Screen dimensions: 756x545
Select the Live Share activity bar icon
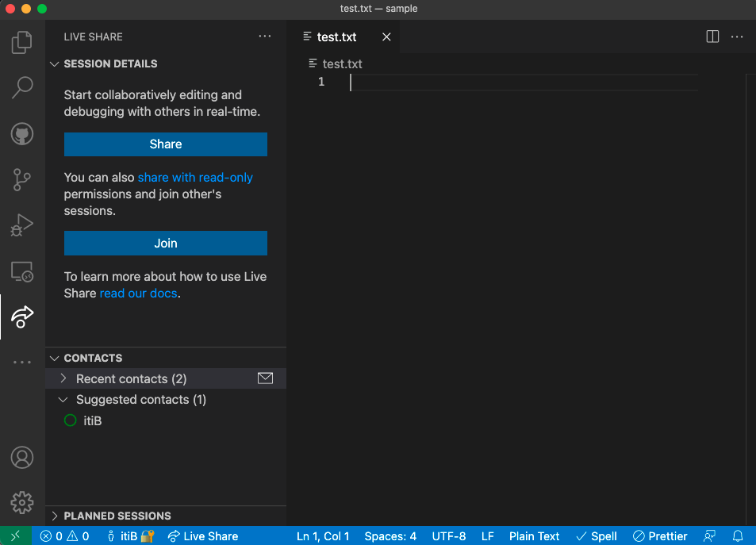pos(21,317)
